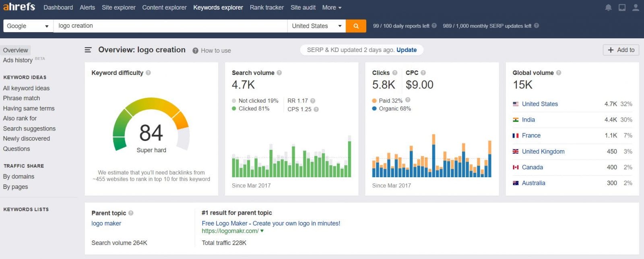The image size is (644, 259).
Task: Click the Ahrefs logo
Action: tap(19, 7)
